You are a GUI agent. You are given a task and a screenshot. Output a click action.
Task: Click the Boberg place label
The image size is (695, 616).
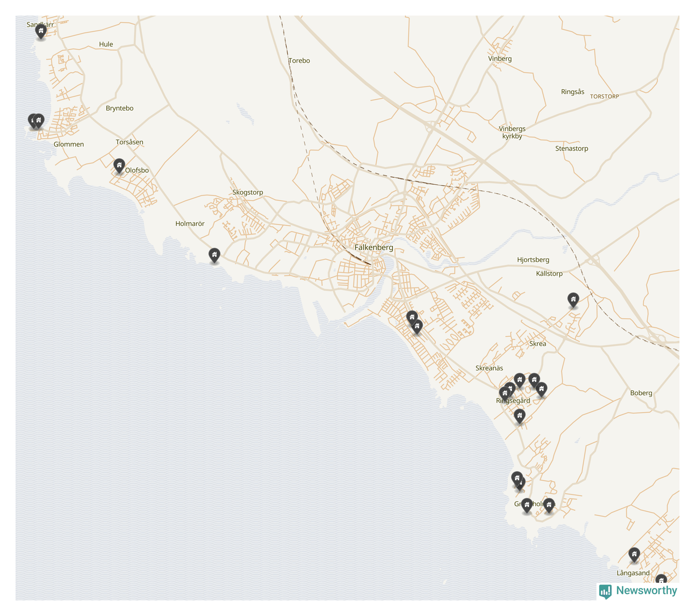click(x=641, y=393)
